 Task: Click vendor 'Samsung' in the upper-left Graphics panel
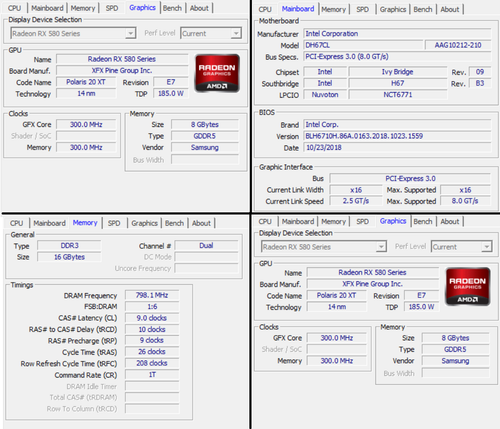click(x=205, y=148)
